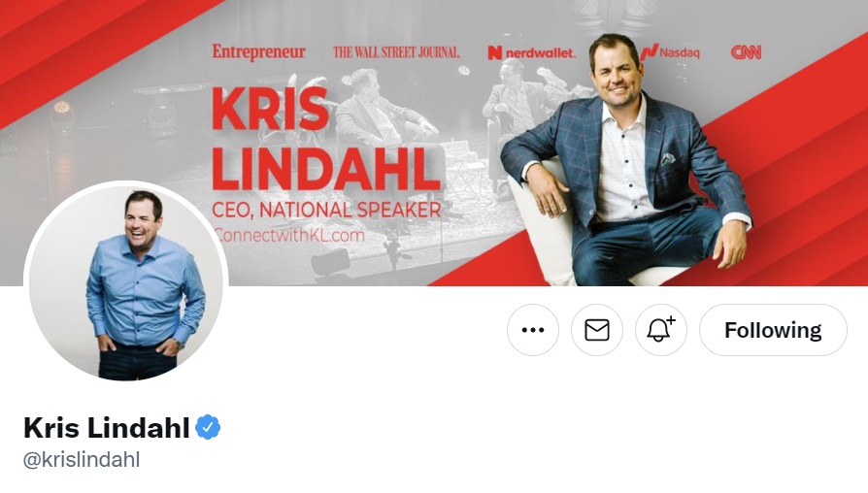
Task: Click the CEO, NATIONAL SPEAKER banner text
Action: tap(326, 210)
